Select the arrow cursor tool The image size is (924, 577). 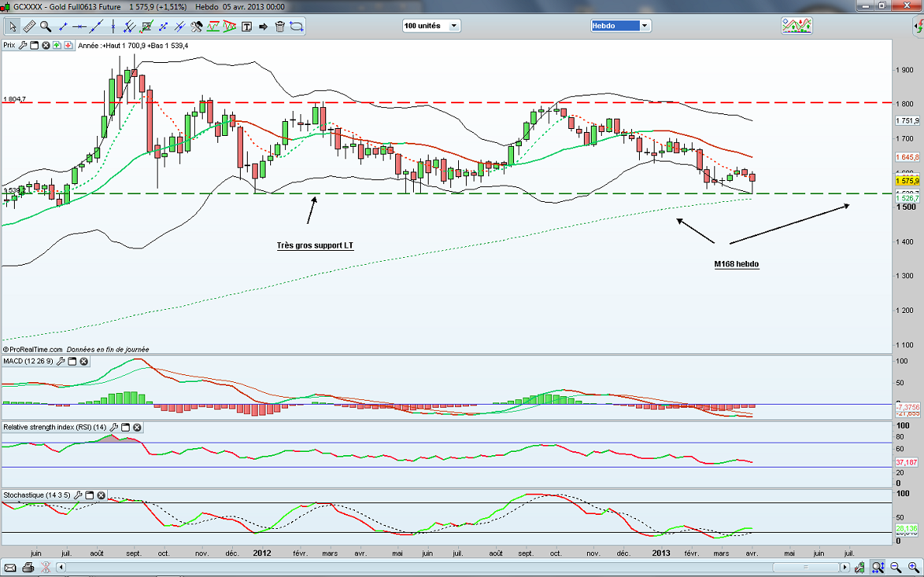click(12, 26)
